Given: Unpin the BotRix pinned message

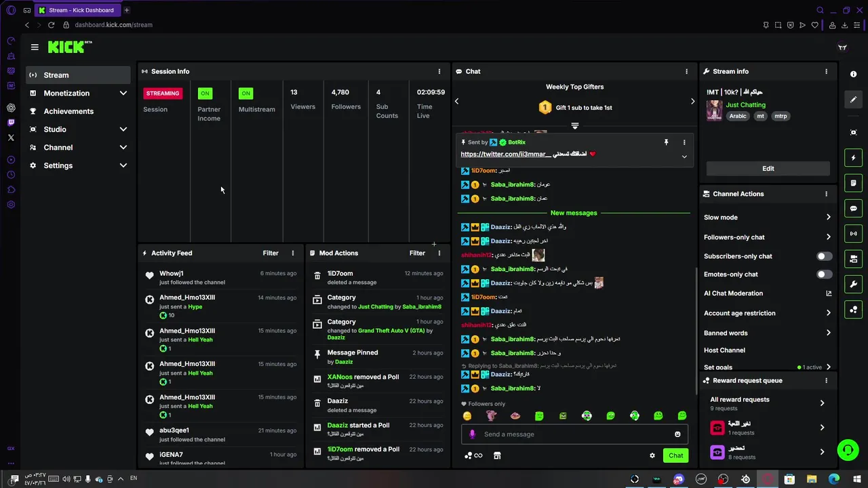Looking at the screenshot, I should (666, 142).
